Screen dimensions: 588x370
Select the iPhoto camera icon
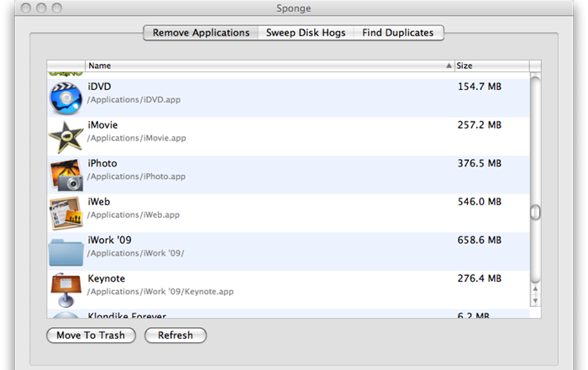(66, 175)
